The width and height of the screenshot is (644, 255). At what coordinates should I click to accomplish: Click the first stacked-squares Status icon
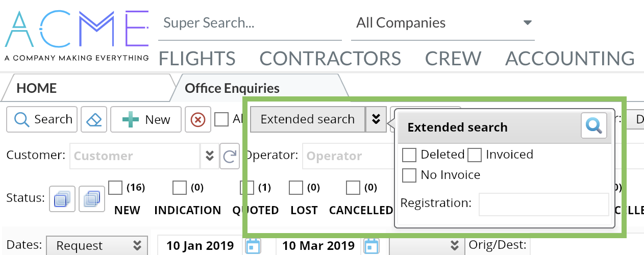(62, 198)
